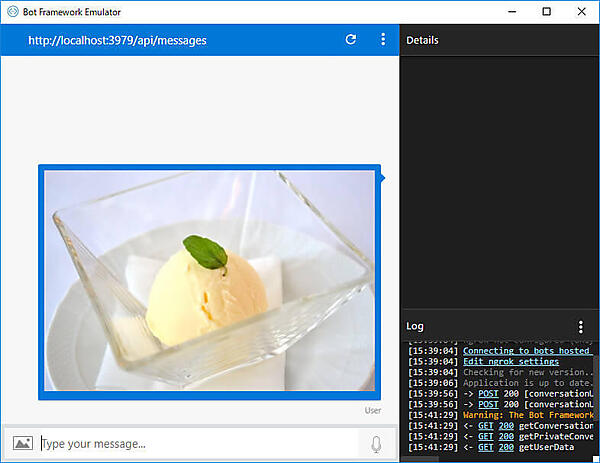600x463 pixels.
Task: Open the Log panel three-dot menu
Action: click(581, 327)
